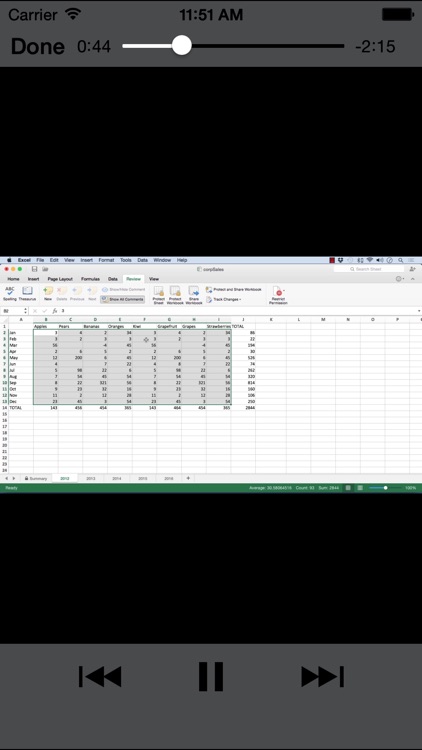Click the save icon in the title bar
422x750 pixels.
[x=34, y=269]
